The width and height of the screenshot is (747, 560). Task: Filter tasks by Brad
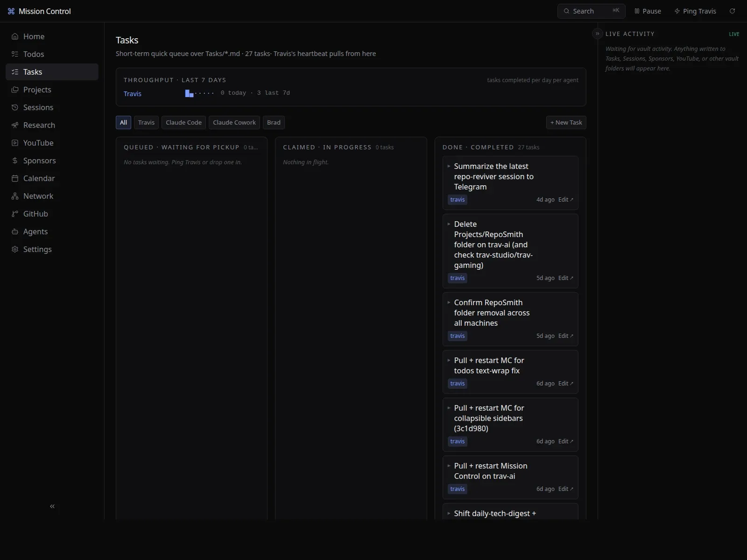(x=274, y=122)
